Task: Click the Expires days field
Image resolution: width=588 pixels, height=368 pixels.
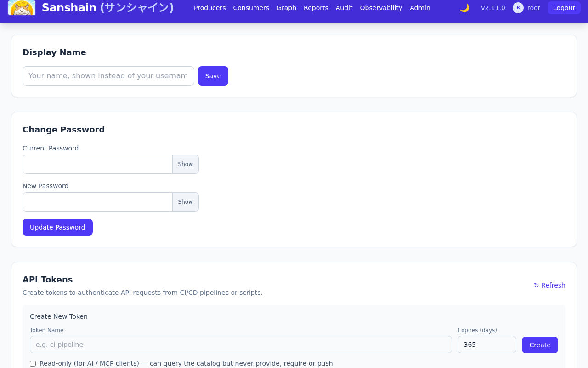Action: 487,345
